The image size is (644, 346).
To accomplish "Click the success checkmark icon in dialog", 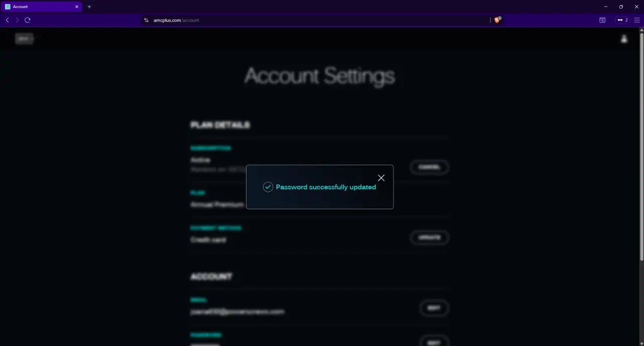I will pyautogui.click(x=268, y=187).
